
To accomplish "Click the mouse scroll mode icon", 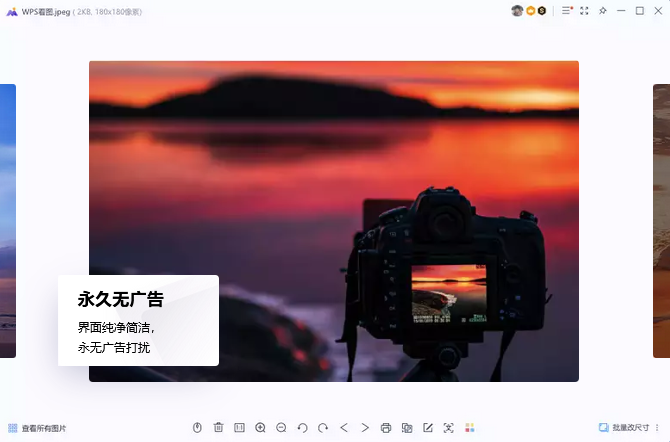I will [197, 428].
